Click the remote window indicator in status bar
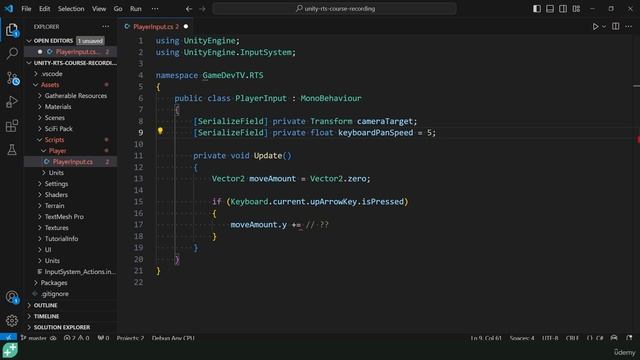 click(8, 338)
